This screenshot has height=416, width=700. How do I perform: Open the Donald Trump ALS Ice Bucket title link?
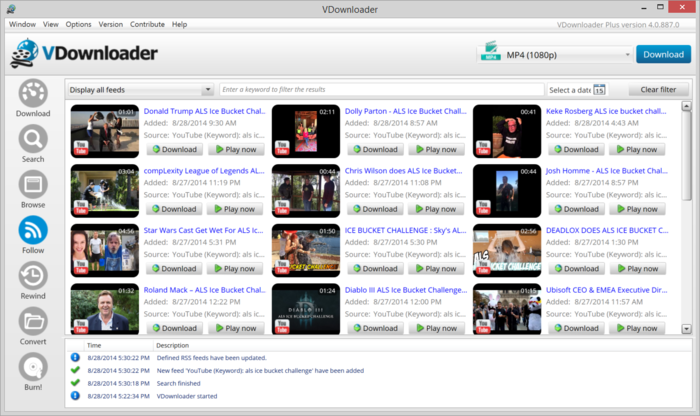coord(204,111)
